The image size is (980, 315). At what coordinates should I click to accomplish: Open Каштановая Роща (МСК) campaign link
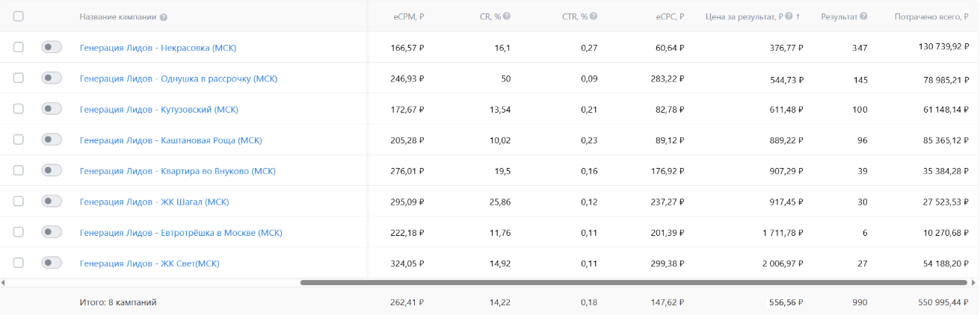click(x=170, y=140)
